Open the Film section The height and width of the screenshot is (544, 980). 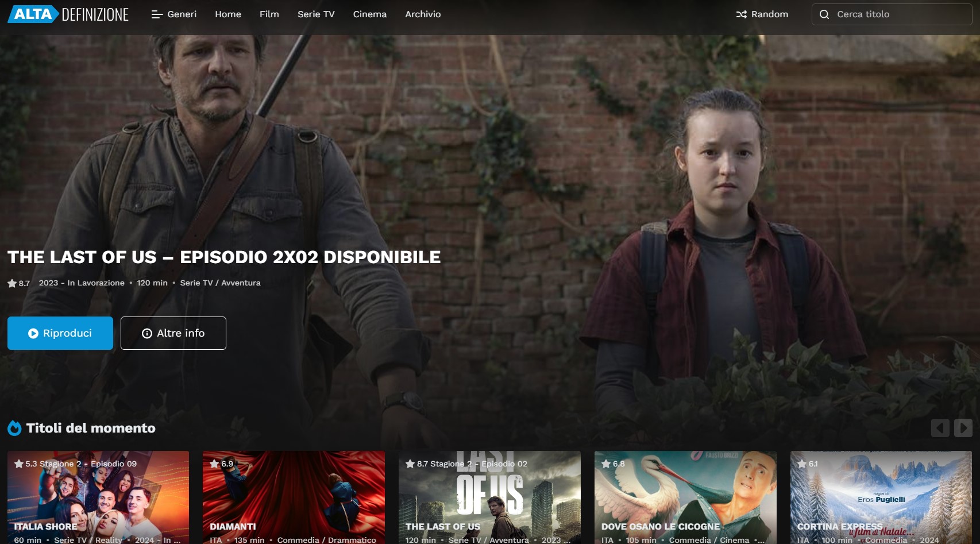pos(269,14)
